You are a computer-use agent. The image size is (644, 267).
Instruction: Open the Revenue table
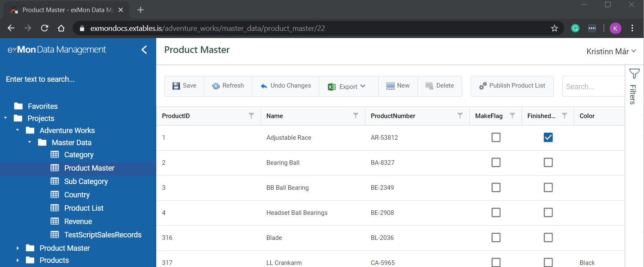78,222
